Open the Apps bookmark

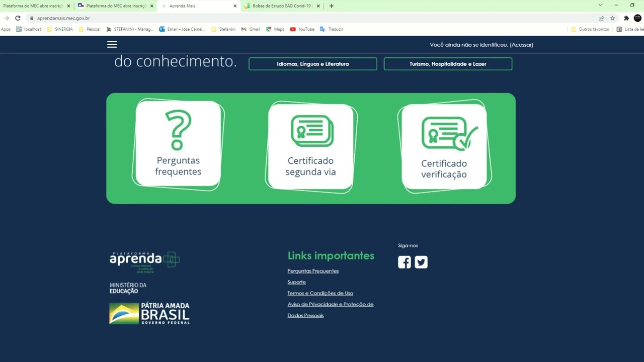[x=6, y=29]
